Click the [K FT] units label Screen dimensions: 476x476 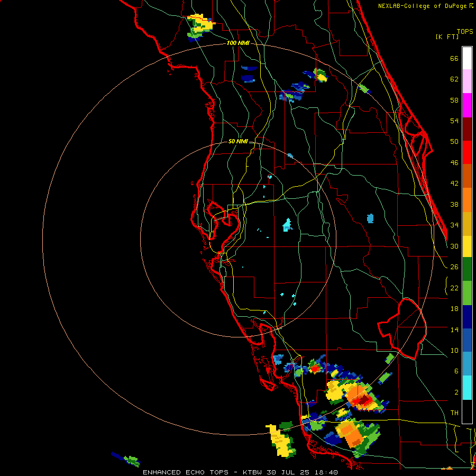(447, 37)
